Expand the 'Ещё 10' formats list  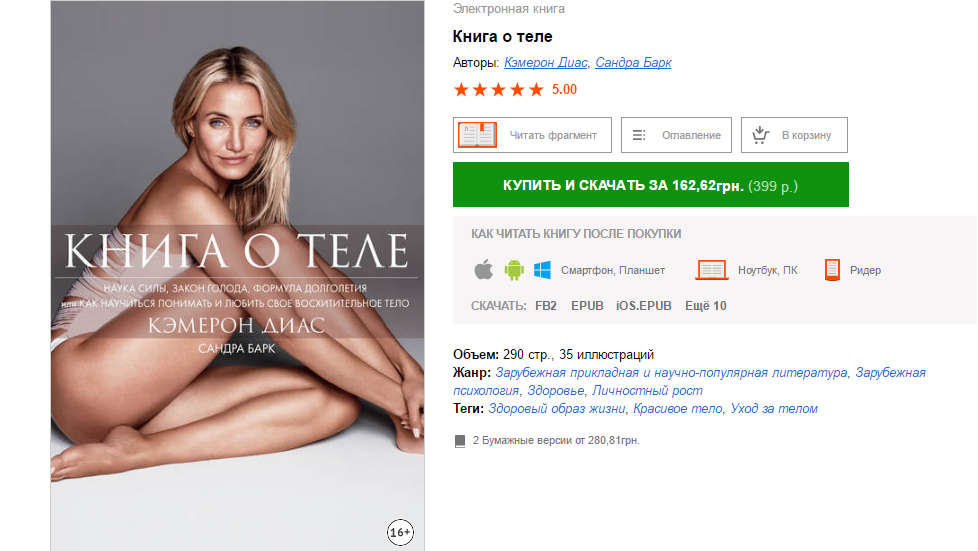[705, 306]
